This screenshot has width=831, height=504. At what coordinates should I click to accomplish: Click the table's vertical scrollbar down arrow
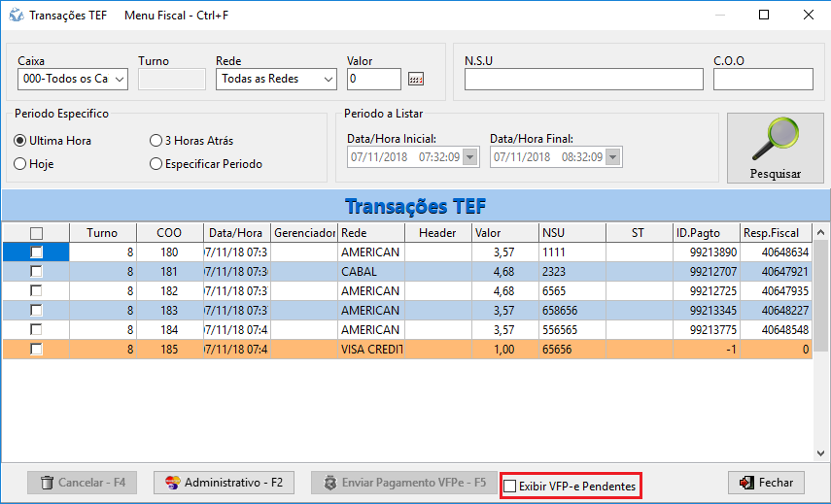[x=821, y=452]
